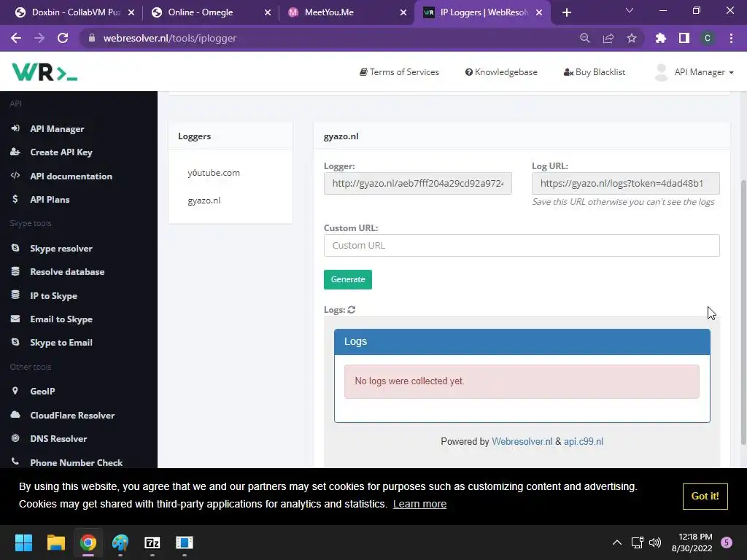Close the Online - Omegle tab
The height and width of the screenshot is (560, 747).
pos(268,12)
